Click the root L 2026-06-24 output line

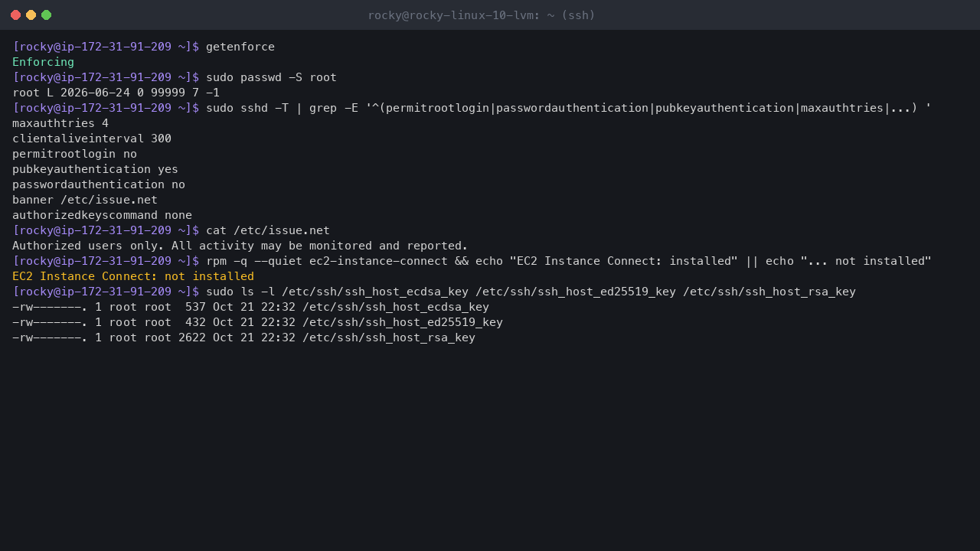coord(116,93)
